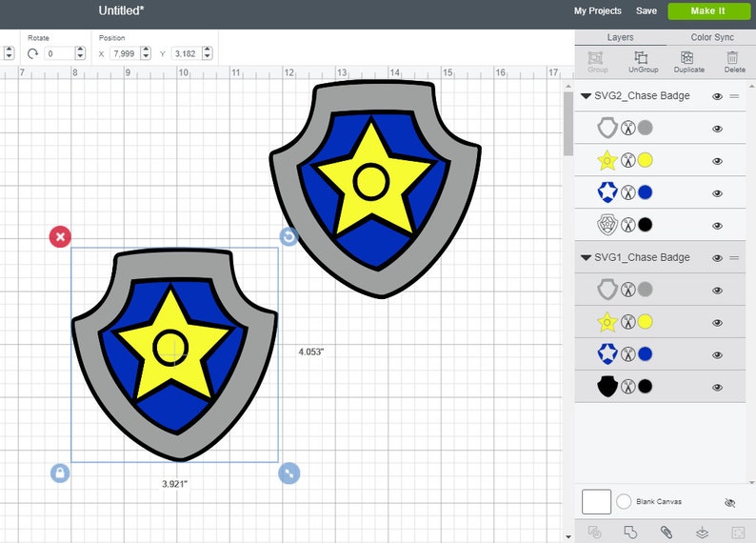The image size is (756, 543).
Task: Click drag handle on SVG1_Chase Badge group
Action: pyautogui.click(x=734, y=258)
